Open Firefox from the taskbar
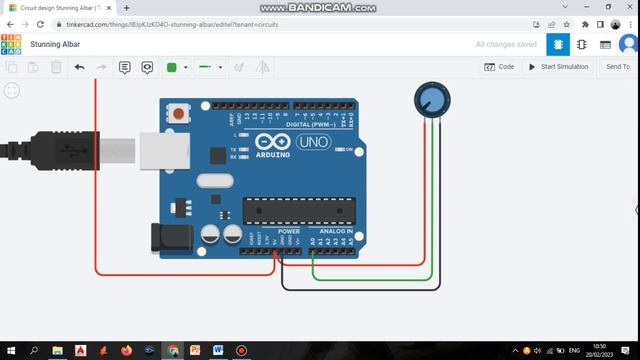This screenshot has height=360, width=640. pyautogui.click(x=127, y=351)
